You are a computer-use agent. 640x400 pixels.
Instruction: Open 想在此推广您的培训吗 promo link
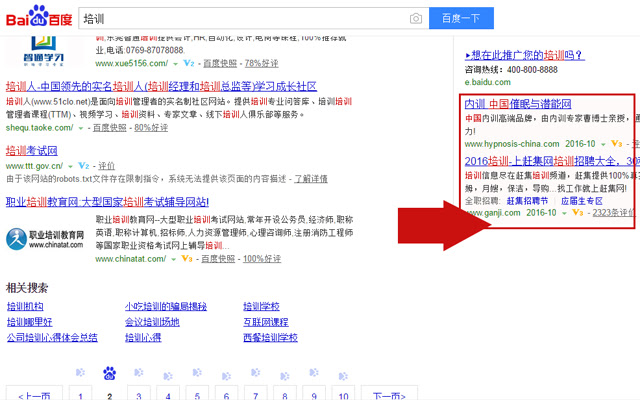(525, 55)
